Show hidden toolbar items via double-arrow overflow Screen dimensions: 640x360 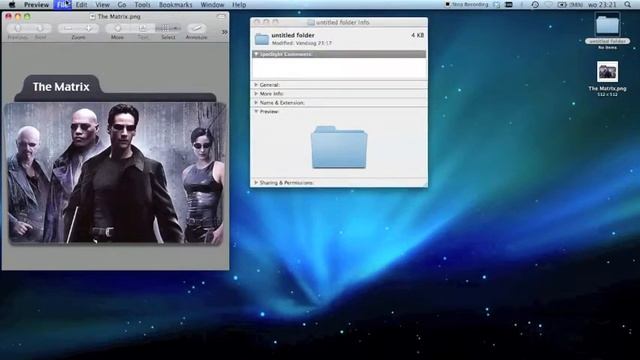[224, 32]
